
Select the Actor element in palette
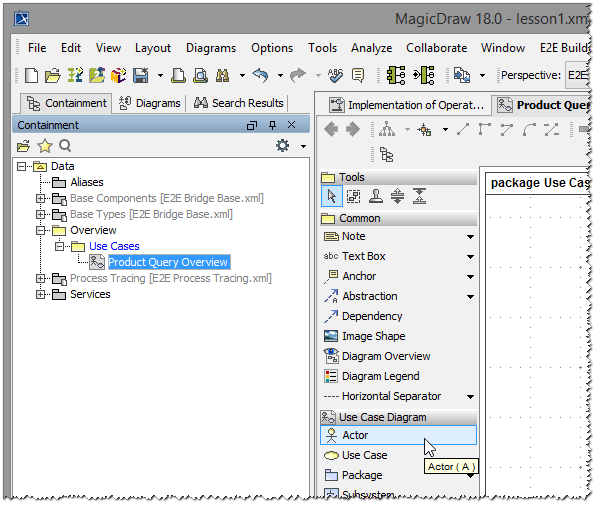point(355,435)
